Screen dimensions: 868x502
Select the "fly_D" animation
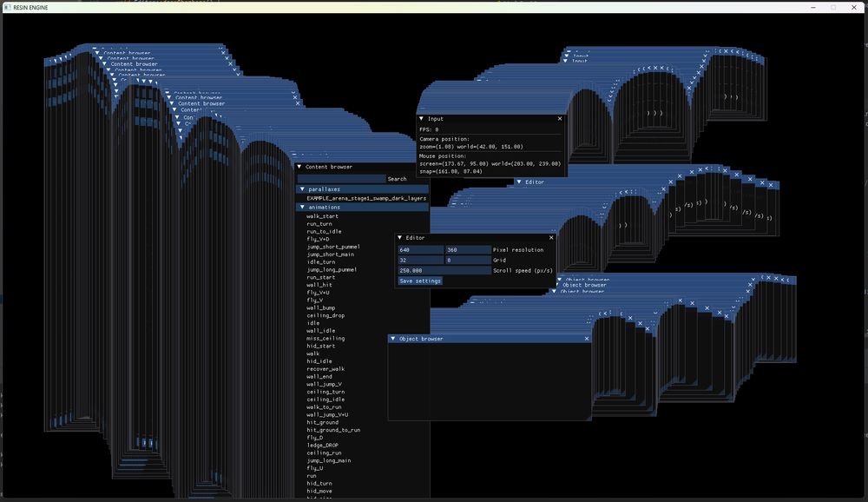click(315, 438)
